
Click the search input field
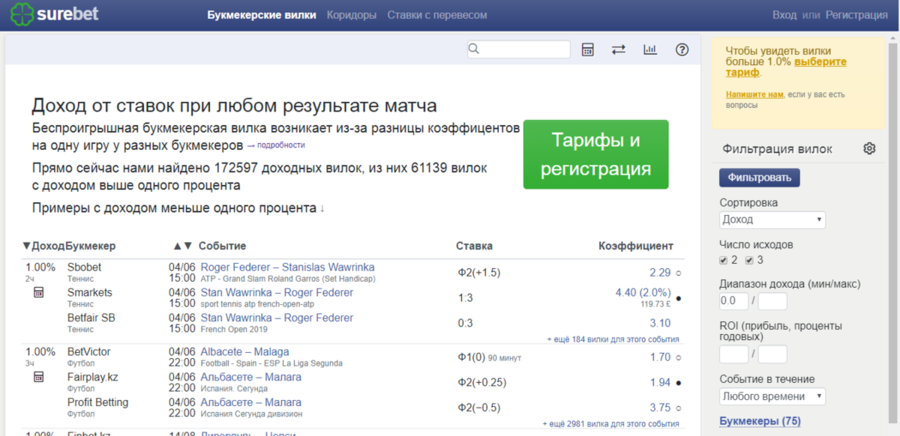[x=518, y=49]
